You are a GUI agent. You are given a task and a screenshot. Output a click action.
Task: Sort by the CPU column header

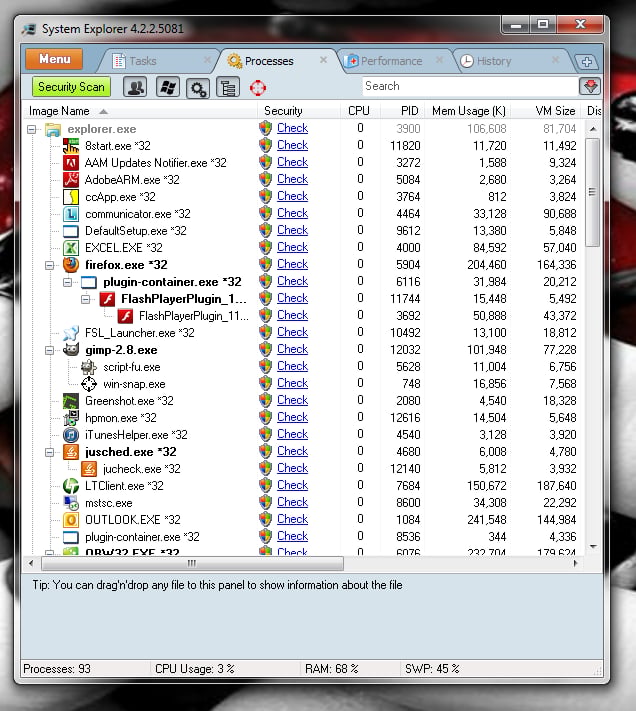pos(360,111)
